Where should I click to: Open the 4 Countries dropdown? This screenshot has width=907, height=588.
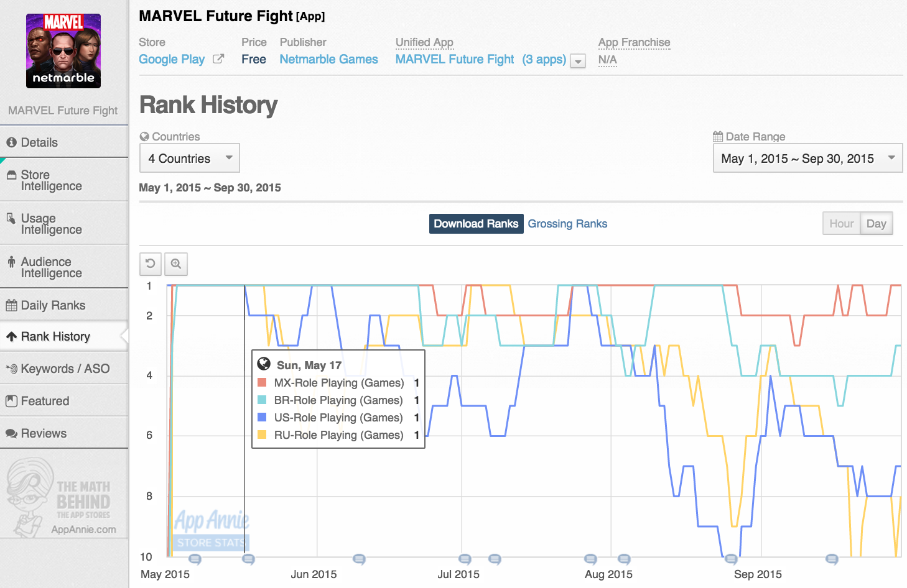click(x=190, y=158)
